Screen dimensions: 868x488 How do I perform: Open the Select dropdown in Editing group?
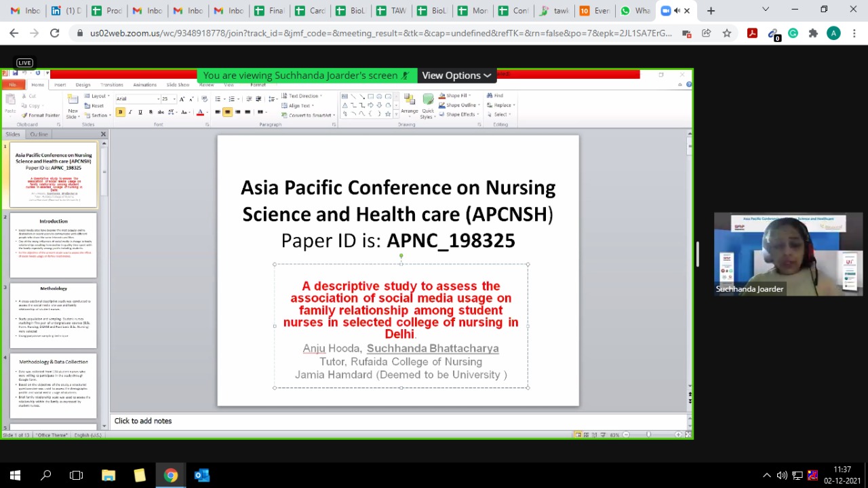500,115
